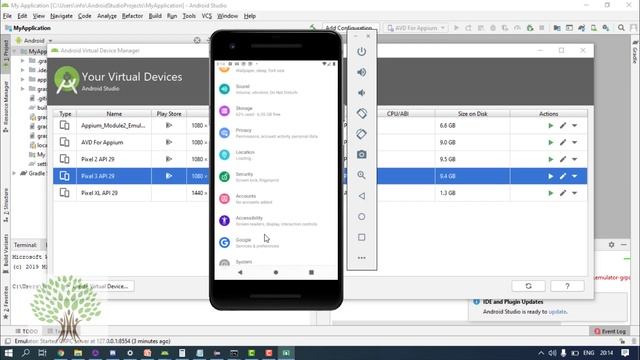This screenshot has height=360, width=640.
Task: Click emulator volume up icon
Action: click(361, 72)
